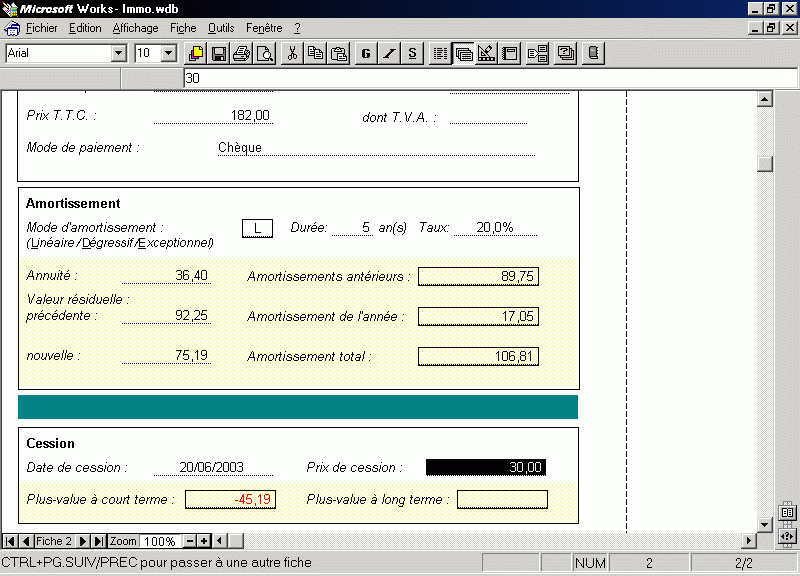800x576 pixels.
Task: Open the ? help menu
Action: (x=297, y=28)
